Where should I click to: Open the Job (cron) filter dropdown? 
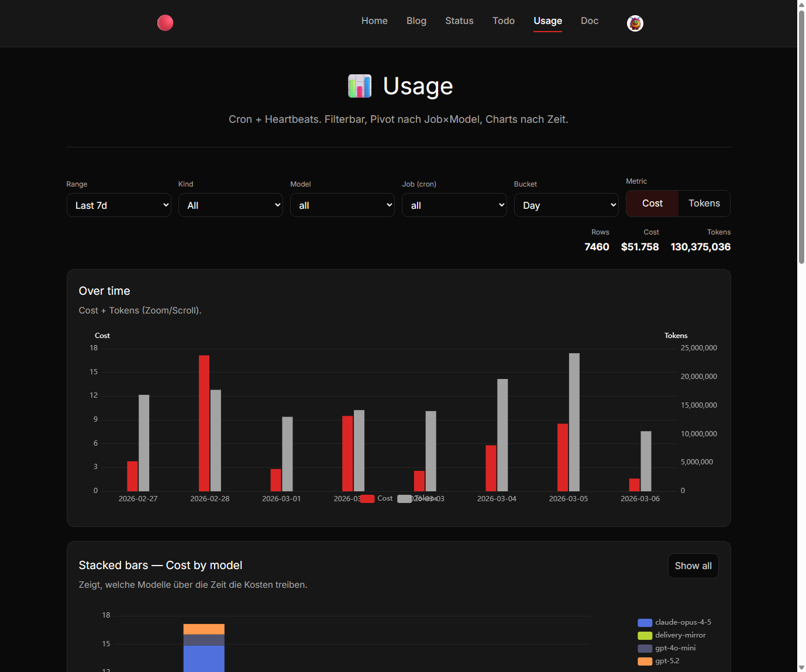(x=454, y=205)
